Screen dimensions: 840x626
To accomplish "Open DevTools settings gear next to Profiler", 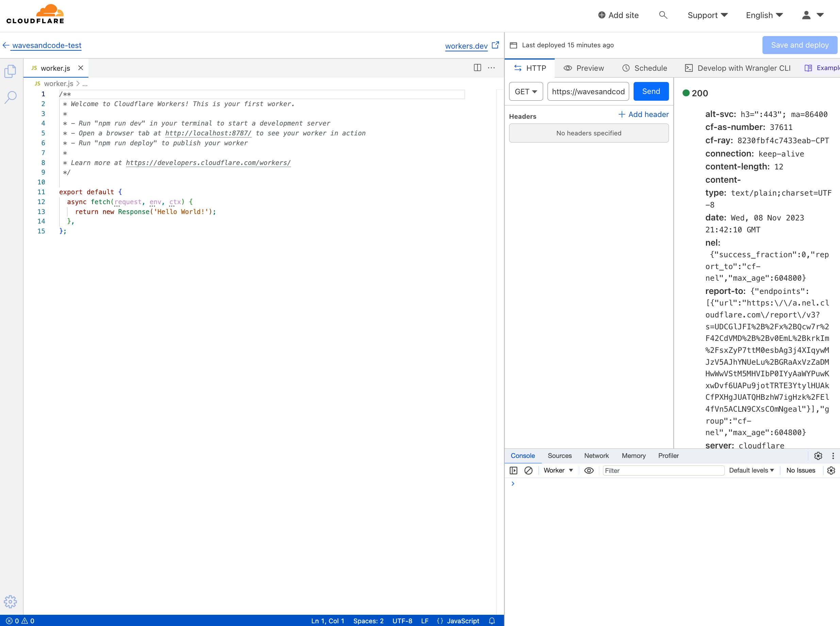I will 818,456.
